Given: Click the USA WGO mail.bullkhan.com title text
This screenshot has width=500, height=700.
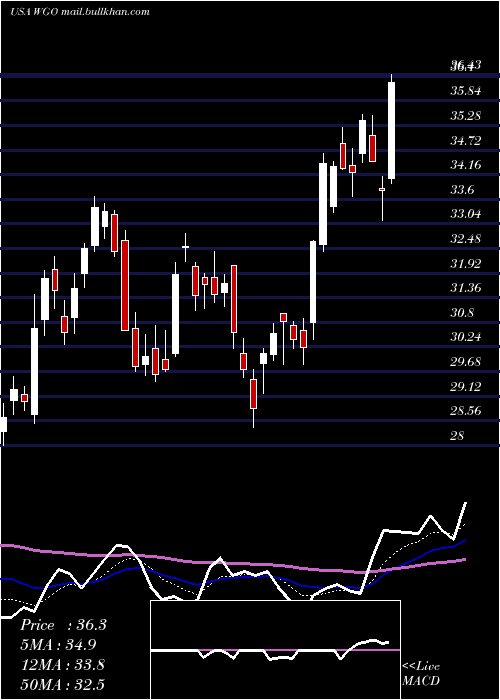Looking at the screenshot, I should 79,12.
